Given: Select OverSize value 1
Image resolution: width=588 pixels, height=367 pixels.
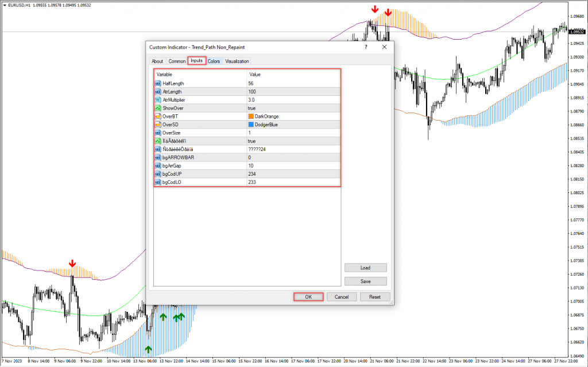Looking at the screenshot, I should click(293, 133).
